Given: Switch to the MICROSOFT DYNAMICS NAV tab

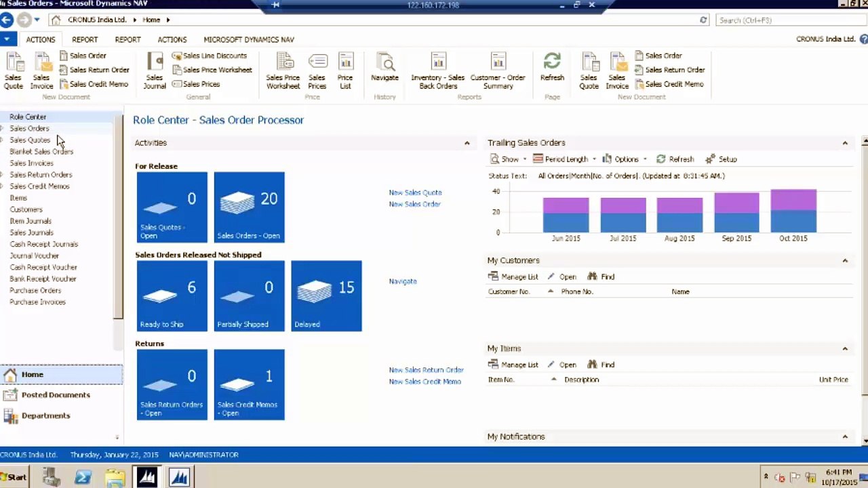Looking at the screenshot, I should [x=249, y=40].
